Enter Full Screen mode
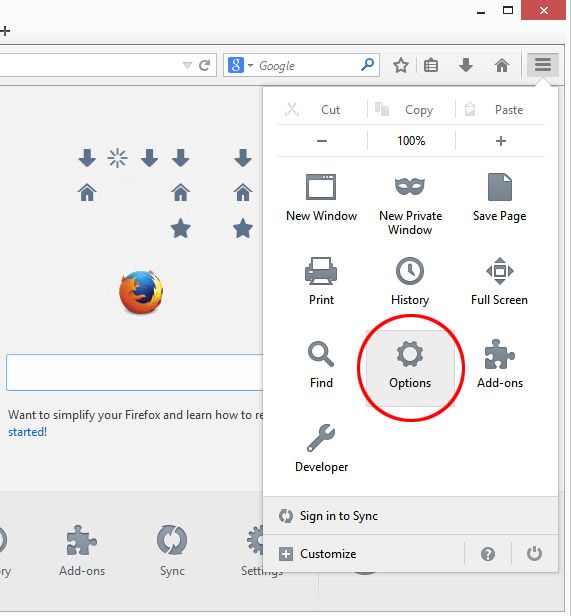 pyautogui.click(x=499, y=282)
